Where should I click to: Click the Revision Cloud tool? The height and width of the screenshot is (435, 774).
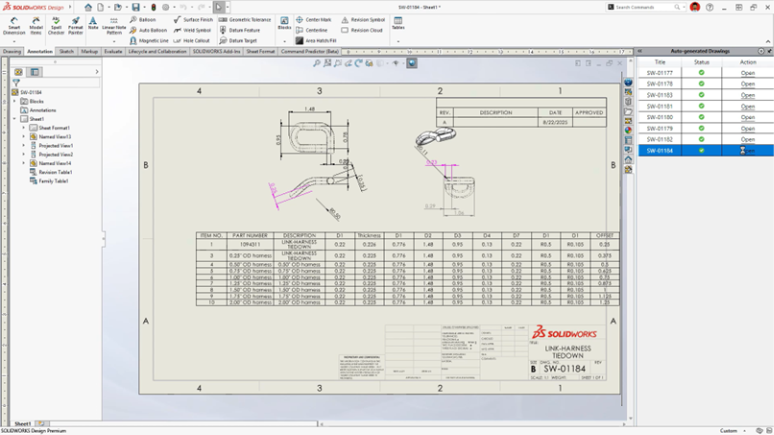pyautogui.click(x=363, y=30)
